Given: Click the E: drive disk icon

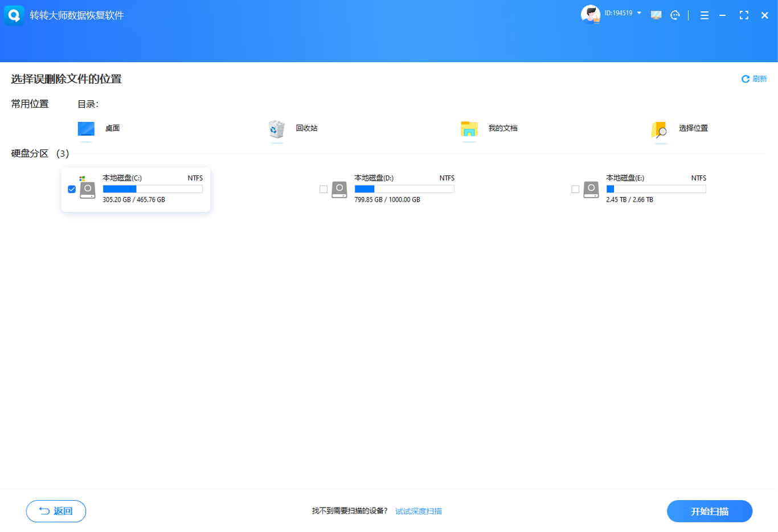Looking at the screenshot, I should coord(591,190).
